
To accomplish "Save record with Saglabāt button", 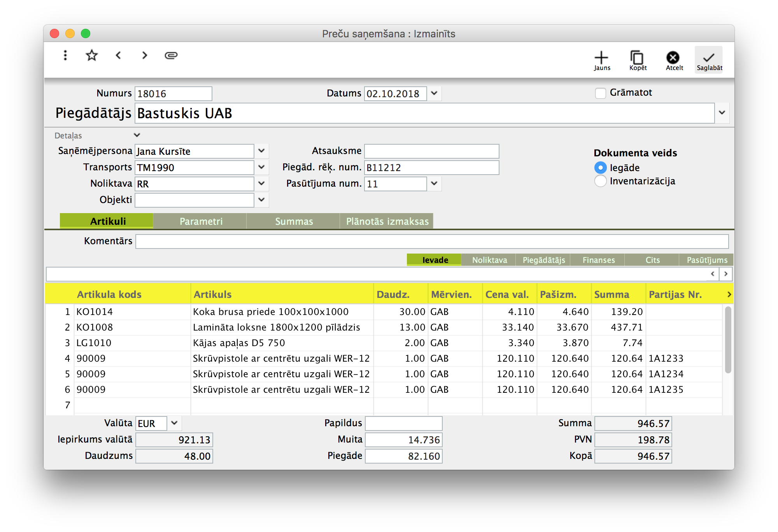I will pos(709,60).
